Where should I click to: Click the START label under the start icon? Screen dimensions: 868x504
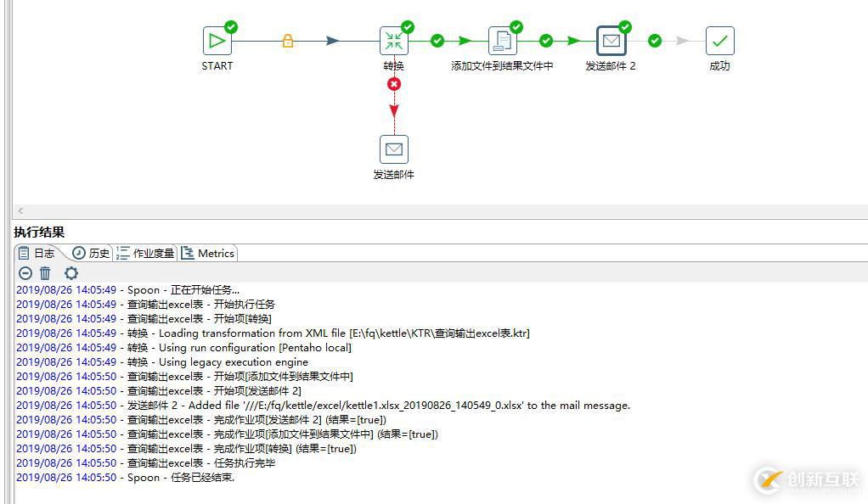click(x=217, y=66)
